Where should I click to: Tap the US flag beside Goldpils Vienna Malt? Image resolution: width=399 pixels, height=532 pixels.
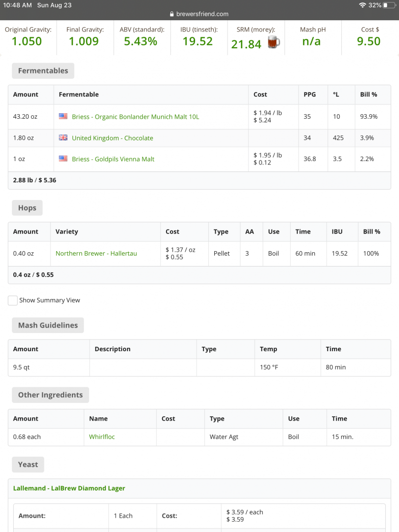(63, 159)
